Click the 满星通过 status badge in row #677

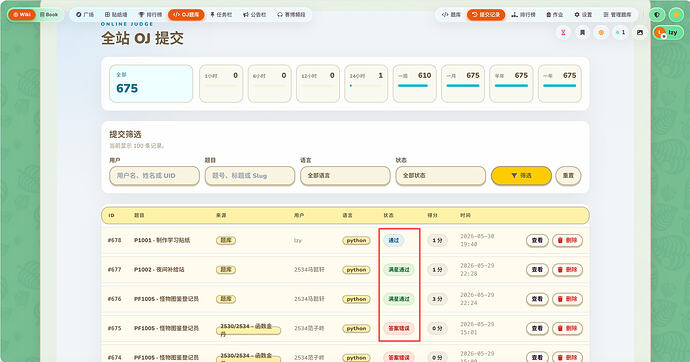399,270
